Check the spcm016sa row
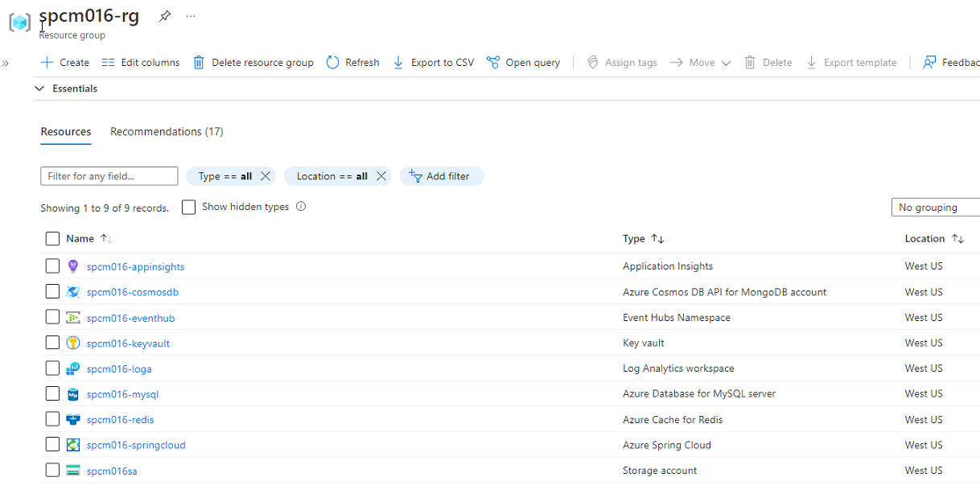The width and height of the screenshot is (980, 502). (x=52, y=470)
